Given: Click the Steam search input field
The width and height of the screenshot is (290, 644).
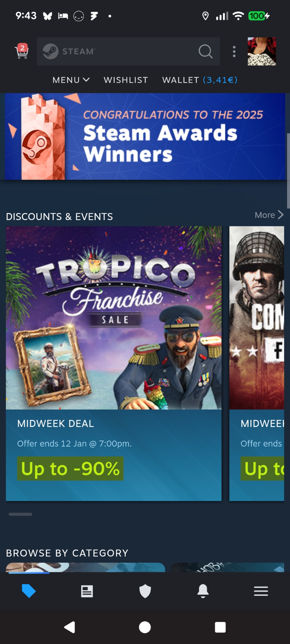Looking at the screenshot, I should tap(128, 52).
